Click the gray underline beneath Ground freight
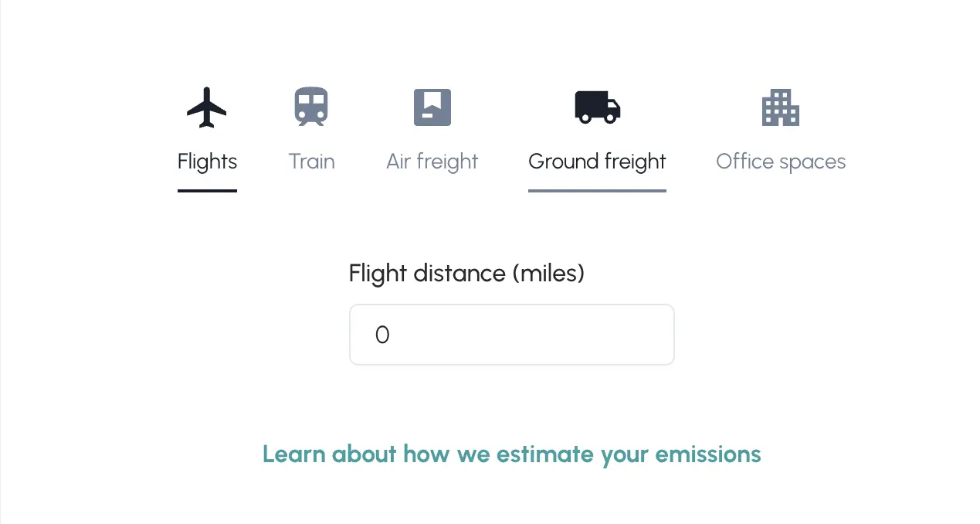 coord(597,191)
